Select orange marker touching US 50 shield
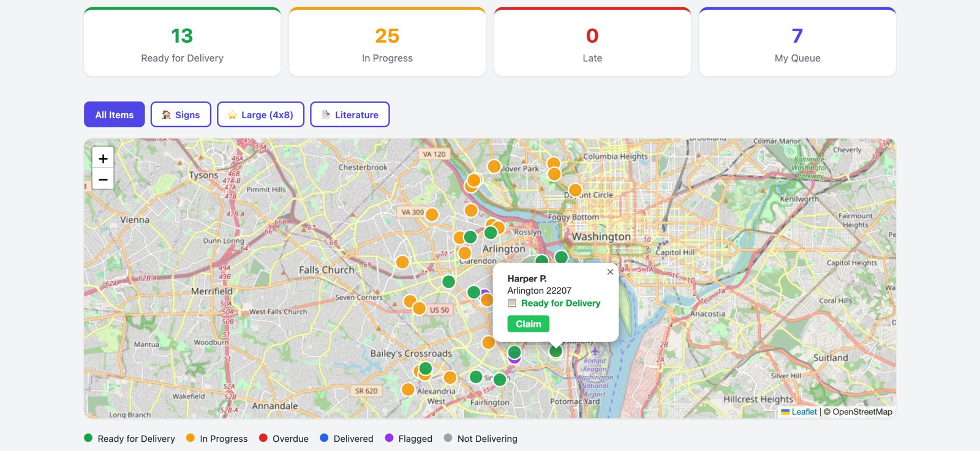The height and width of the screenshot is (451, 980). pyautogui.click(x=420, y=308)
